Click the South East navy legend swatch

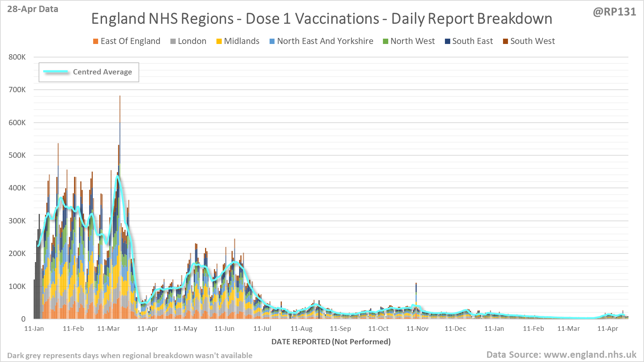[447, 41]
